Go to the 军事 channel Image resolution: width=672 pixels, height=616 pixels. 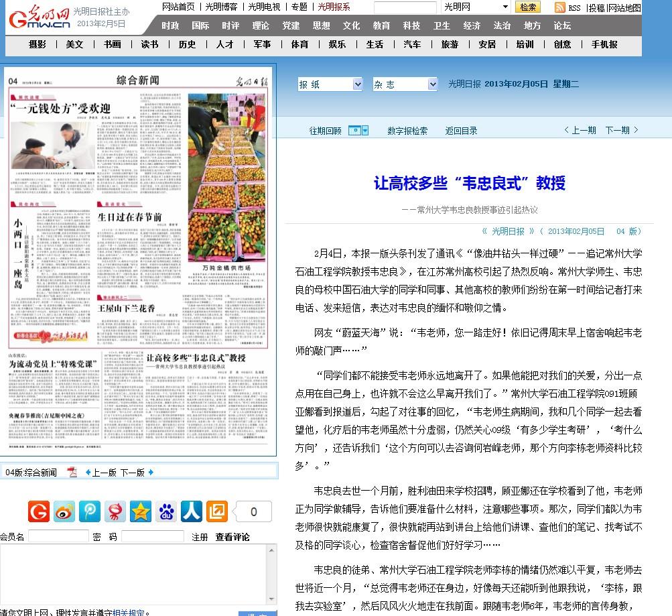(x=262, y=44)
